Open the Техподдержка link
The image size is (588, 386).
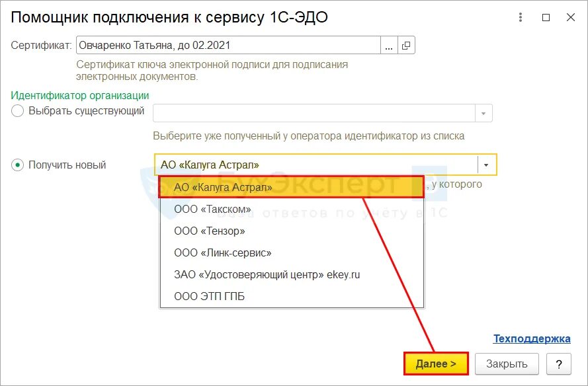pyautogui.click(x=532, y=339)
